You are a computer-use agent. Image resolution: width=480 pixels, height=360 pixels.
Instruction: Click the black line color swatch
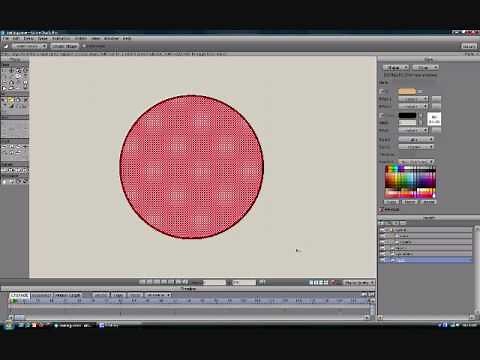click(407, 115)
